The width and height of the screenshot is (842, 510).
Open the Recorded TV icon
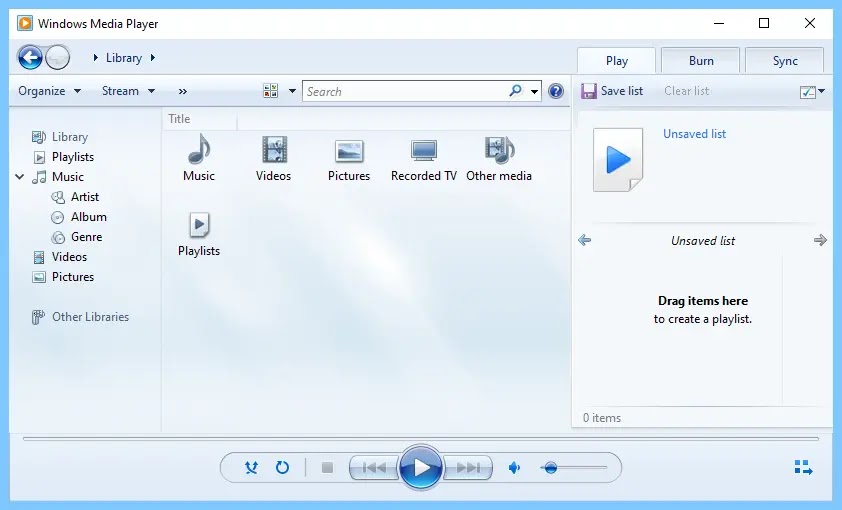(424, 151)
